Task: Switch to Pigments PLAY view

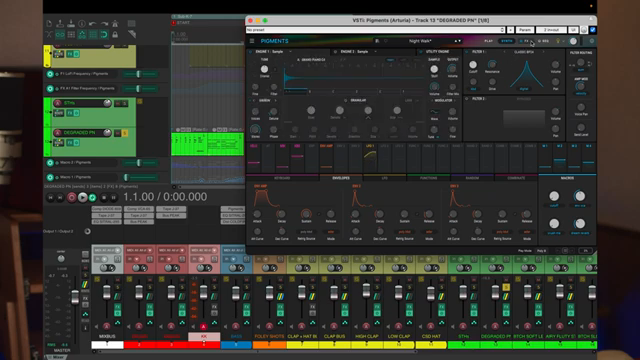Action: click(x=489, y=41)
